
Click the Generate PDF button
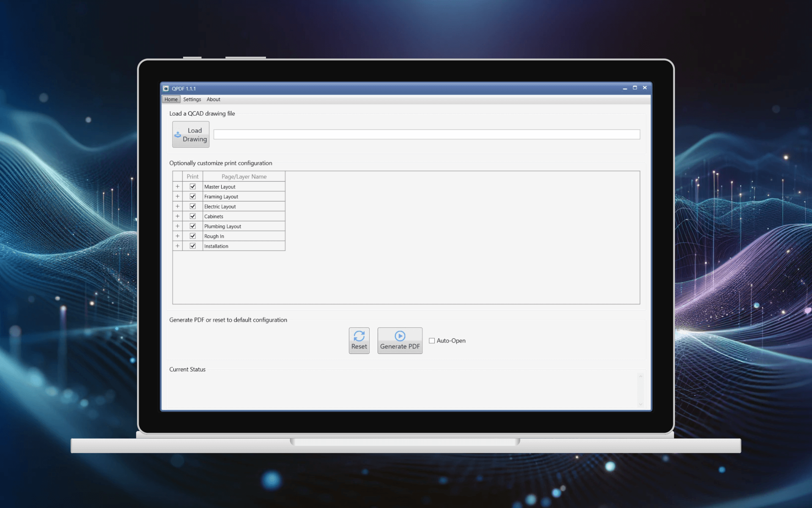(399, 341)
